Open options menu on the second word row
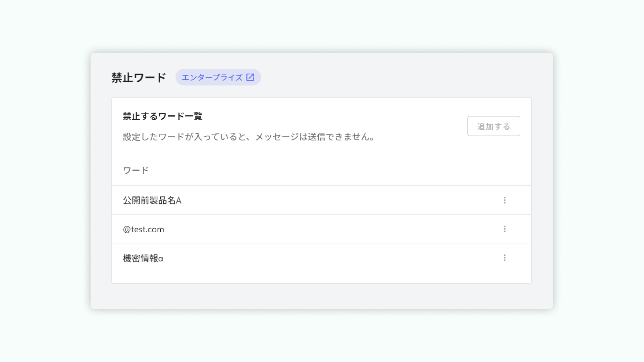Image resolution: width=644 pixels, height=362 pixels. [504, 229]
